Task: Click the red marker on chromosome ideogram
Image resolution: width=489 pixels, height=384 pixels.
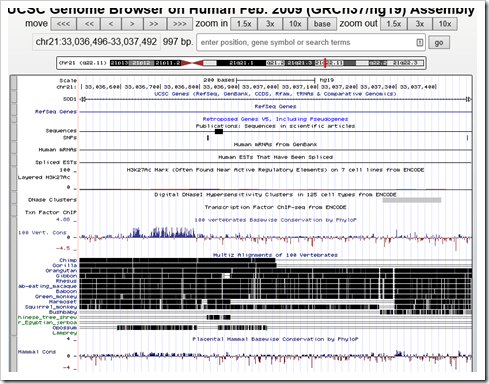Action: 325,63
